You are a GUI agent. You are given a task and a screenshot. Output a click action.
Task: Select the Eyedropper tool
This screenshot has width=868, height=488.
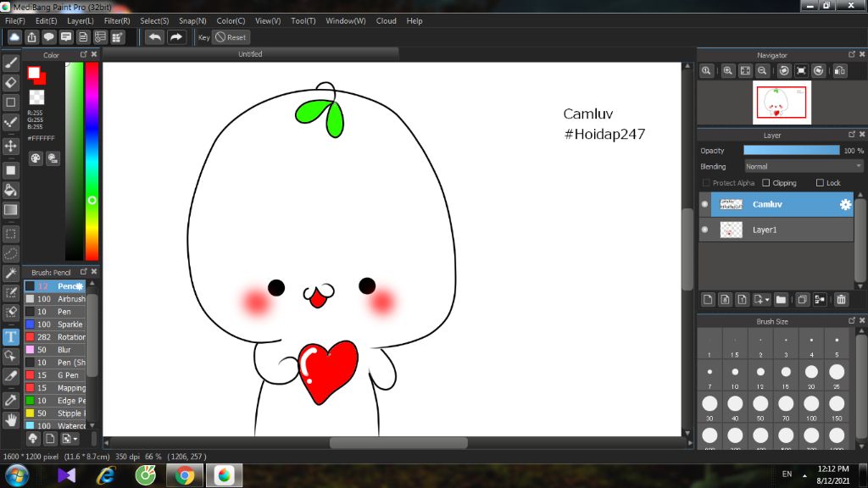10,400
